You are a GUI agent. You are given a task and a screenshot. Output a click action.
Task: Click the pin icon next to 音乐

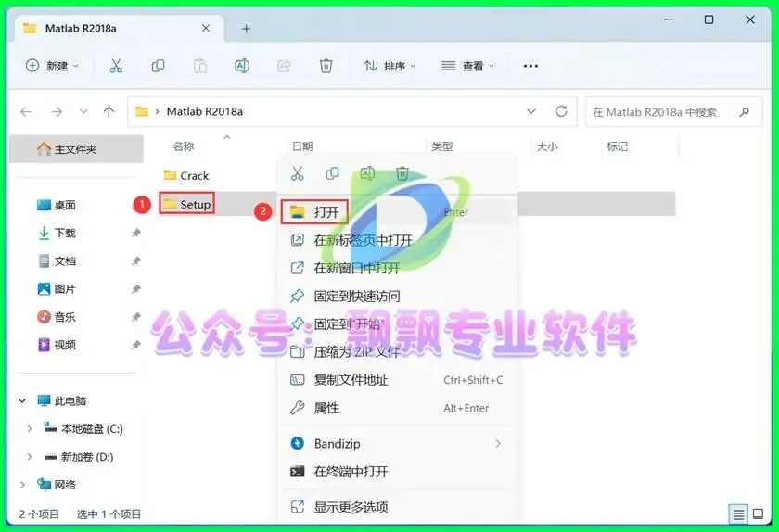click(x=136, y=317)
